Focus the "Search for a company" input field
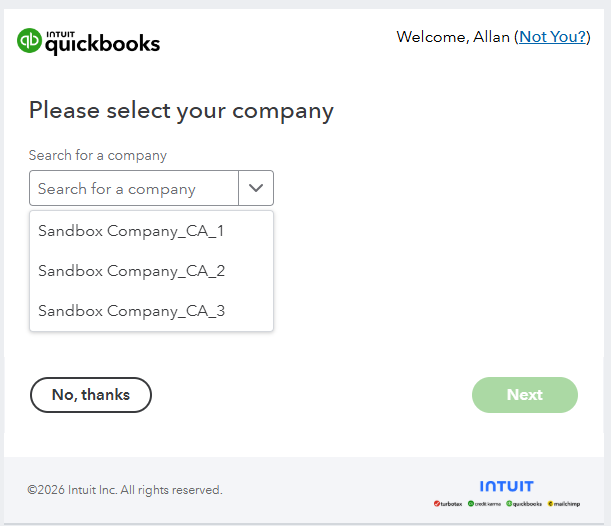611x526 pixels. point(134,188)
